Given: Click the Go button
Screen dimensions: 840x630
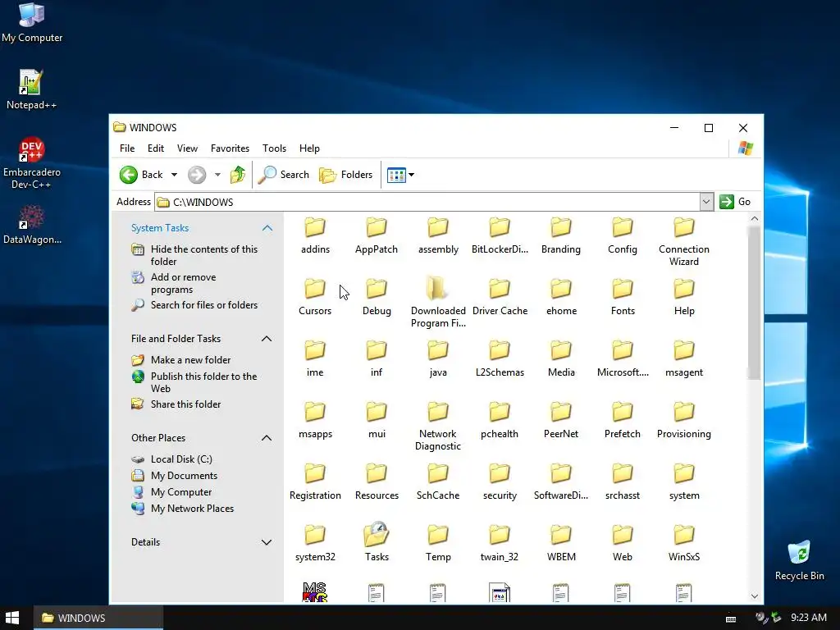Looking at the screenshot, I should tap(736, 202).
